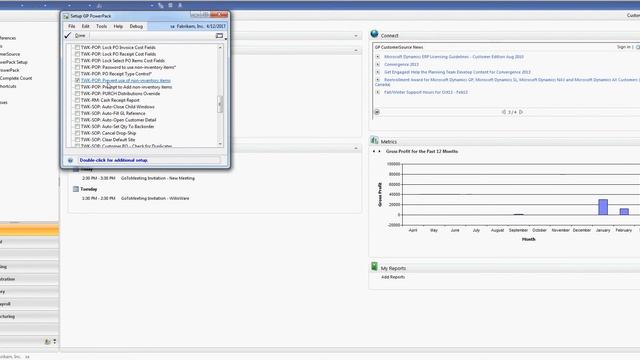This screenshot has width=640, height=360.
Task: Click Complete Count in navigation list
Action: pos(16,78)
